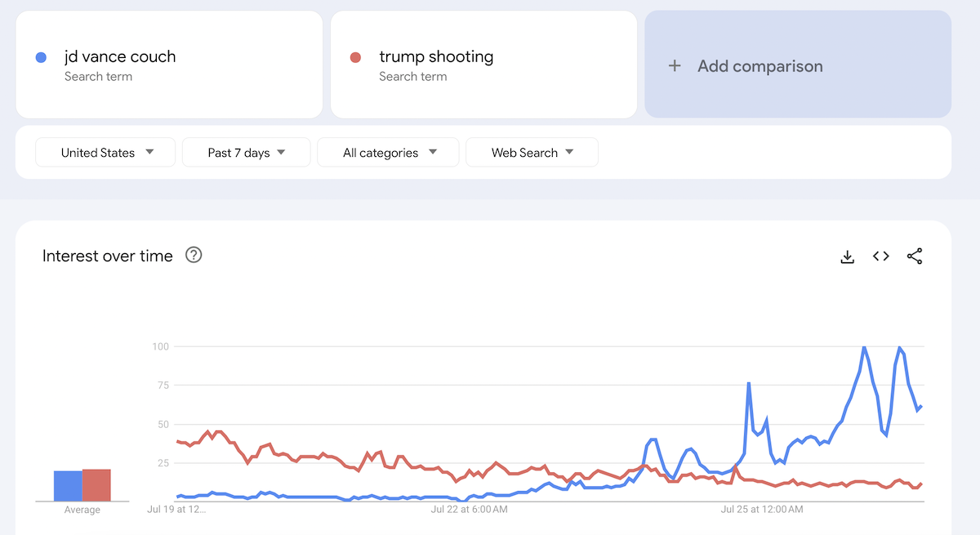Click the blue average bar
Screen dimensions: 980x535
(x=68, y=486)
